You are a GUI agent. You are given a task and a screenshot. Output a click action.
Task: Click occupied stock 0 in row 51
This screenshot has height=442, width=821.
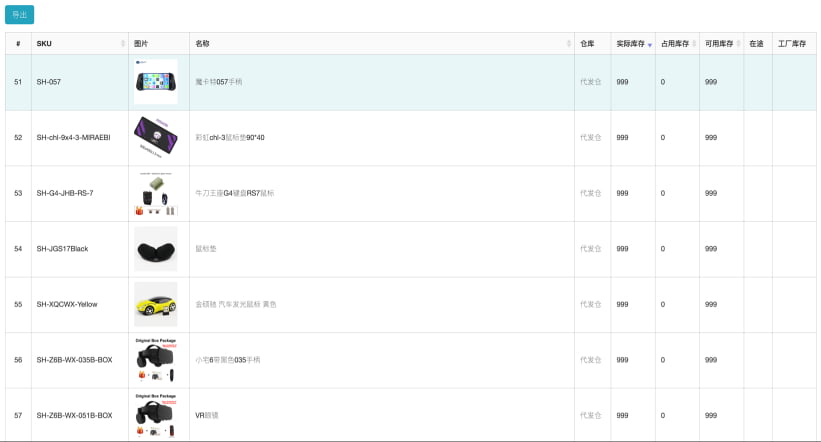tap(663, 82)
